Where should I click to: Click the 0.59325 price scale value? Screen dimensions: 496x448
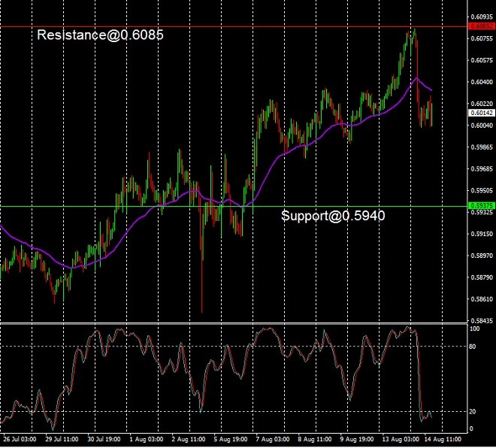[482, 212]
